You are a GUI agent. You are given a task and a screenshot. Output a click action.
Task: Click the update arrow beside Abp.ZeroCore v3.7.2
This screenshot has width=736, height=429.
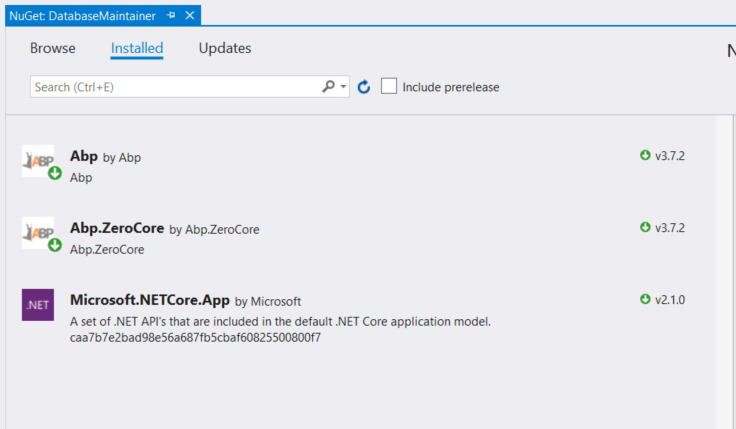[x=645, y=227]
